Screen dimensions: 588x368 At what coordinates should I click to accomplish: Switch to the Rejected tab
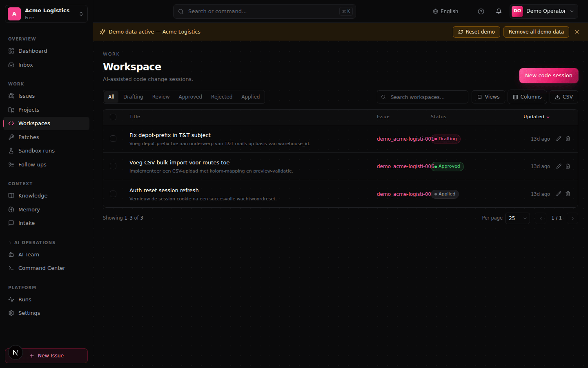pyautogui.click(x=222, y=97)
